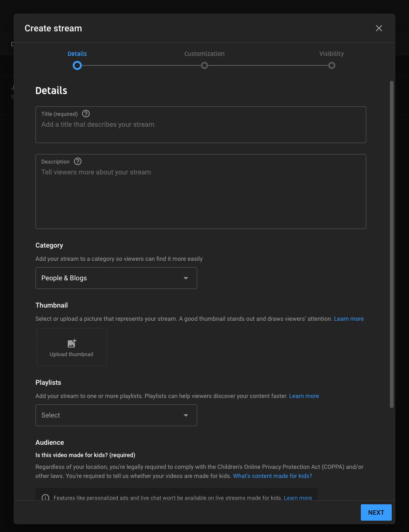Click the Title help question mark icon
The image size is (409, 532).
[86, 114]
